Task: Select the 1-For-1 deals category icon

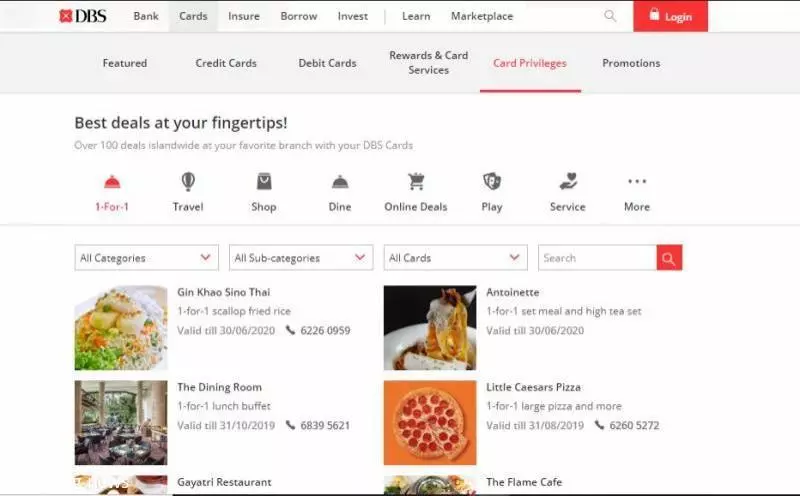Action: tap(112, 182)
